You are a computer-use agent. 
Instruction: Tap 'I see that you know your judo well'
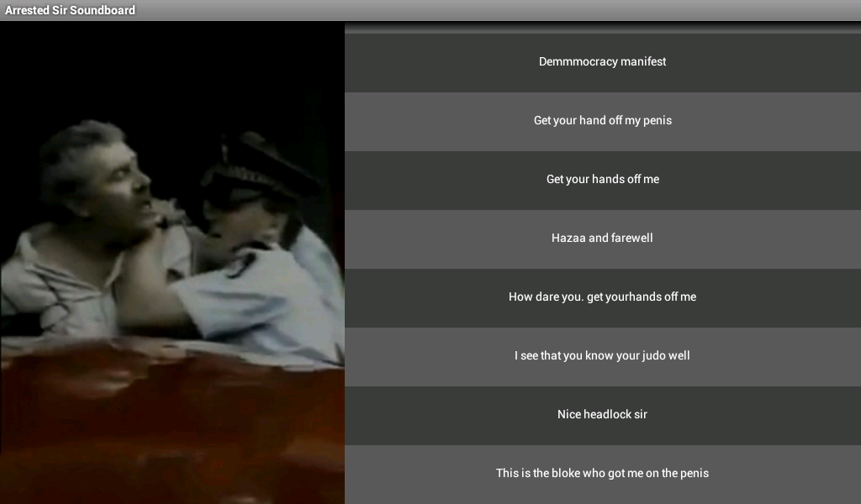click(602, 356)
